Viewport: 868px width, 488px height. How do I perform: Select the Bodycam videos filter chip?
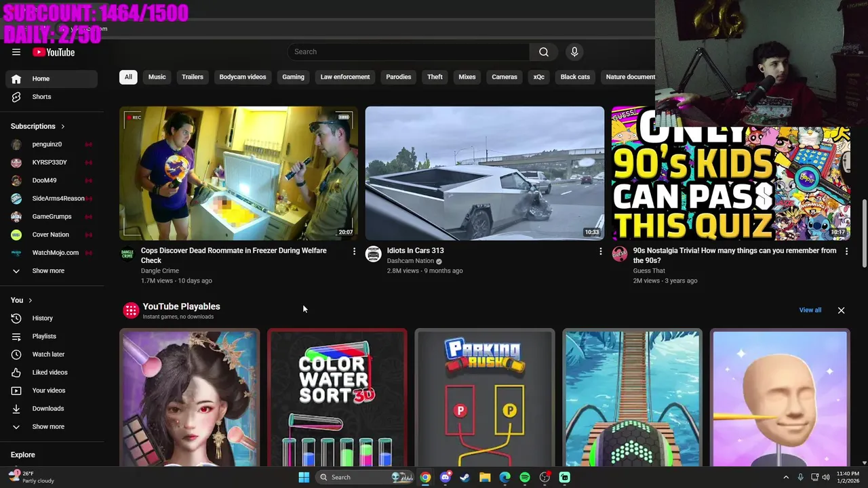243,77
